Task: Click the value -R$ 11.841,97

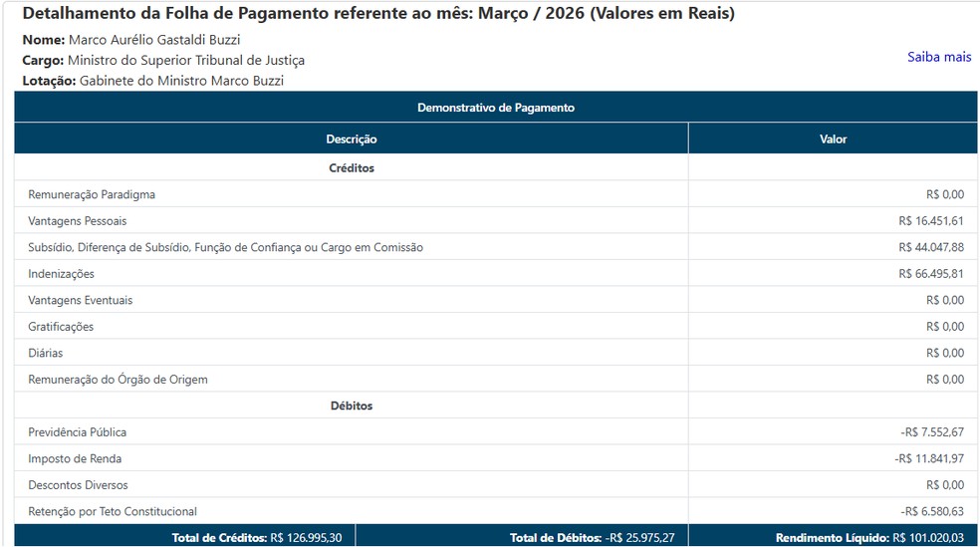Action: (929, 458)
